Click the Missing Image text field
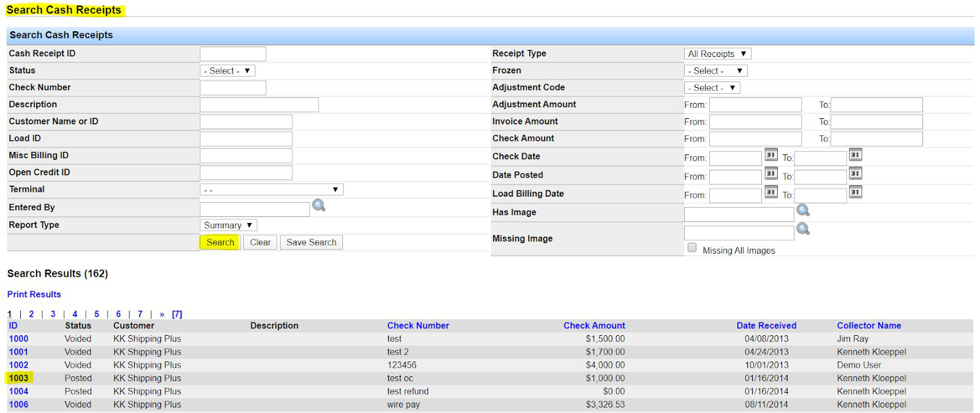This screenshot has height=413, width=980. (x=739, y=233)
